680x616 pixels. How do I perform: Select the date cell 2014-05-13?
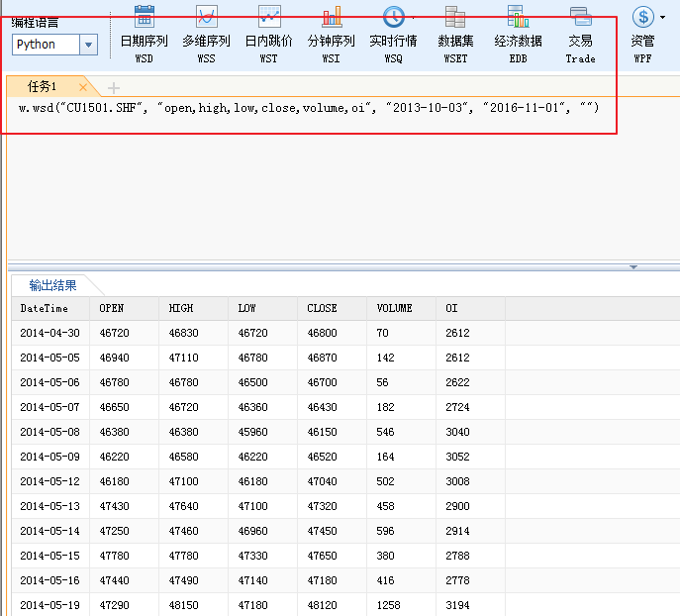(49, 506)
